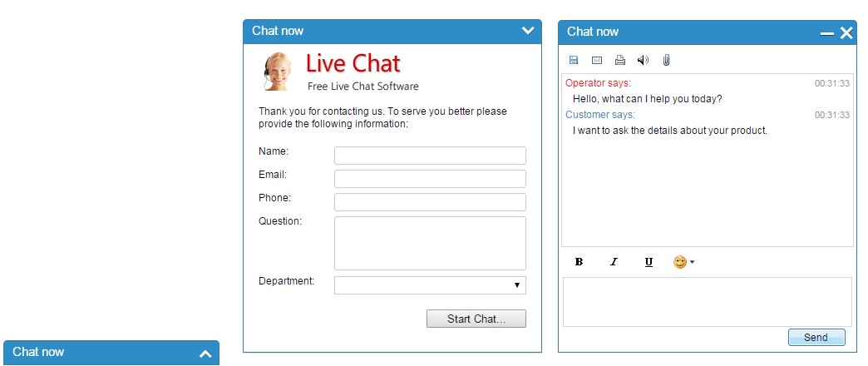The image size is (868, 366).
Task: Click the Question text area
Action: (x=430, y=243)
